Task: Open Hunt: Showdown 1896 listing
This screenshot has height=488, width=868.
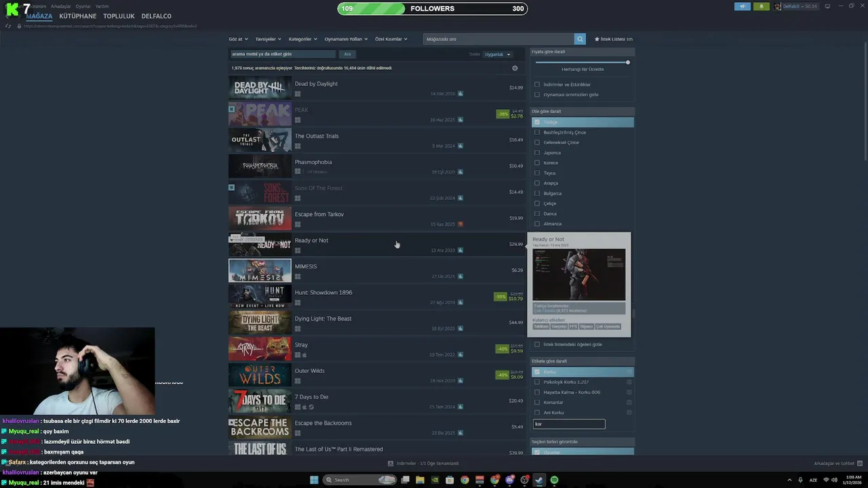Action: coord(376,297)
